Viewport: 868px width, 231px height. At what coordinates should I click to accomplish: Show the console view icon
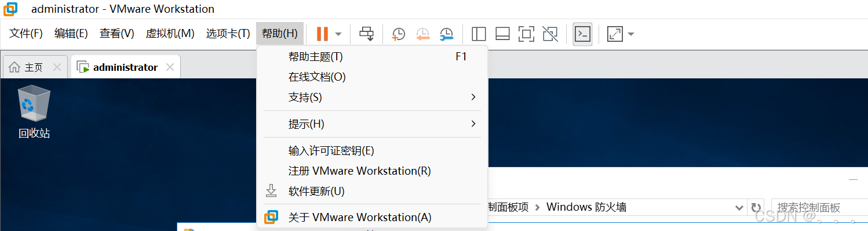coord(582,34)
